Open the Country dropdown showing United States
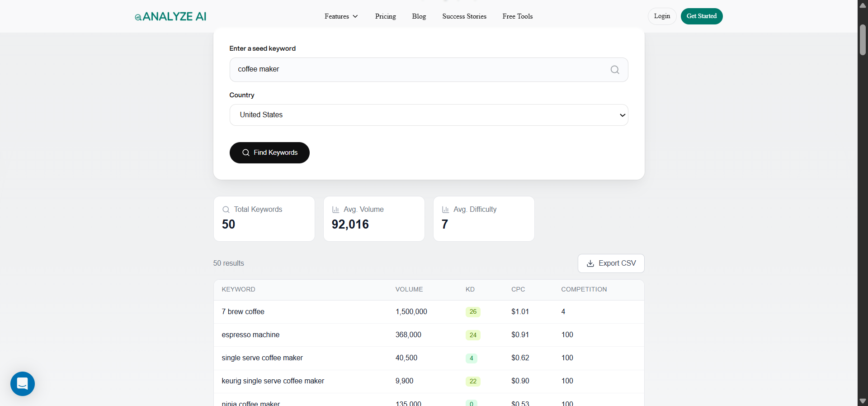 (429, 115)
